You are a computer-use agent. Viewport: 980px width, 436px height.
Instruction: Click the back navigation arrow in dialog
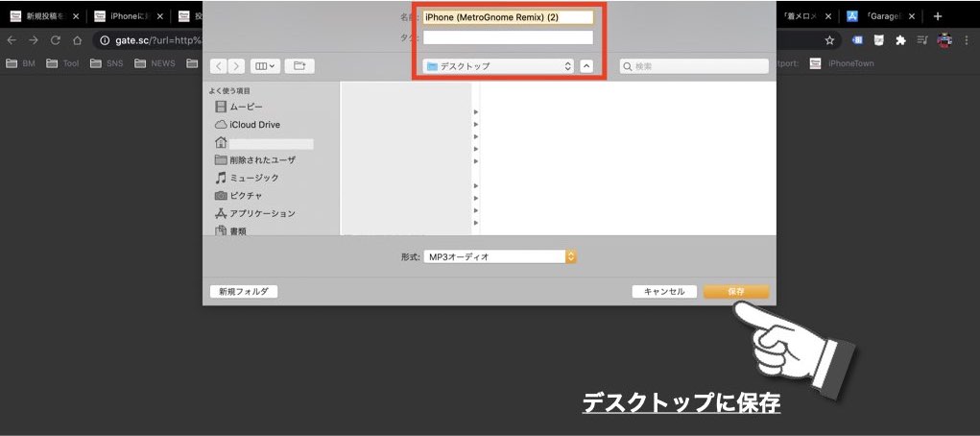(x=219, y=66)
